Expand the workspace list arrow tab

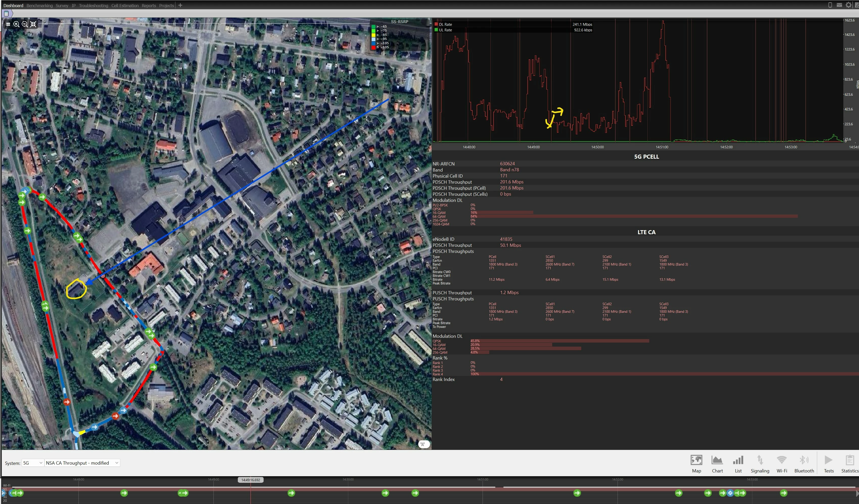click(7, 14)
